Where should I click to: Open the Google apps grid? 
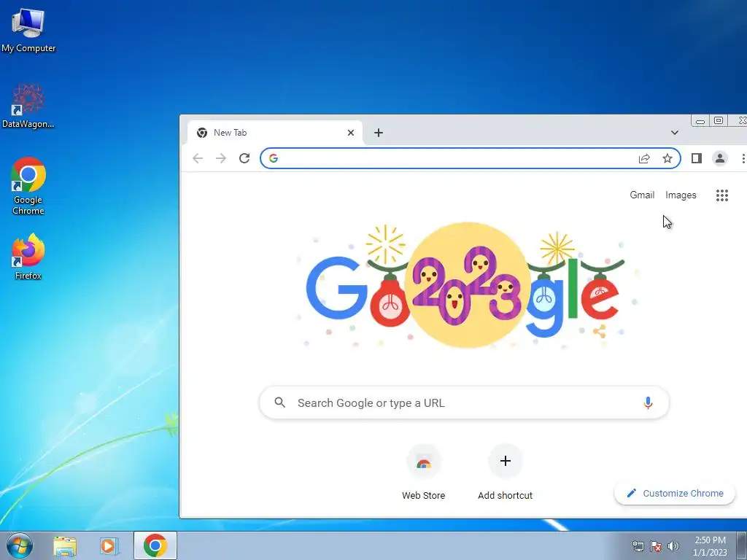pyautogui.click(x=721, y=195)
